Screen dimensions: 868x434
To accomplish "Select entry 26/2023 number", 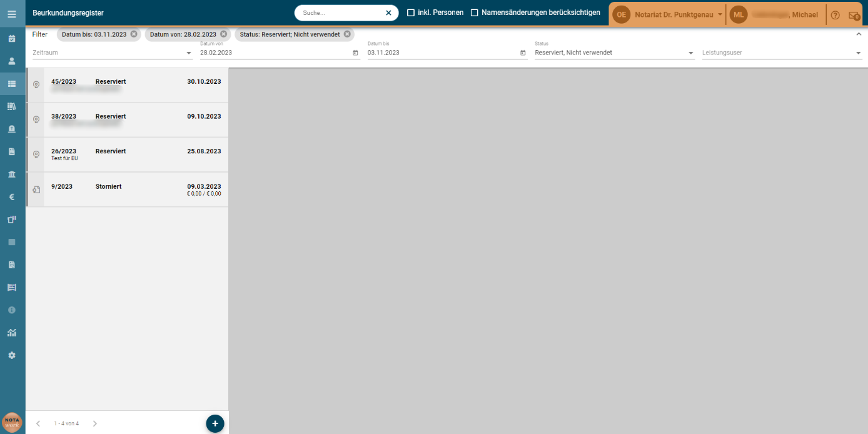I will pos(64,151).
